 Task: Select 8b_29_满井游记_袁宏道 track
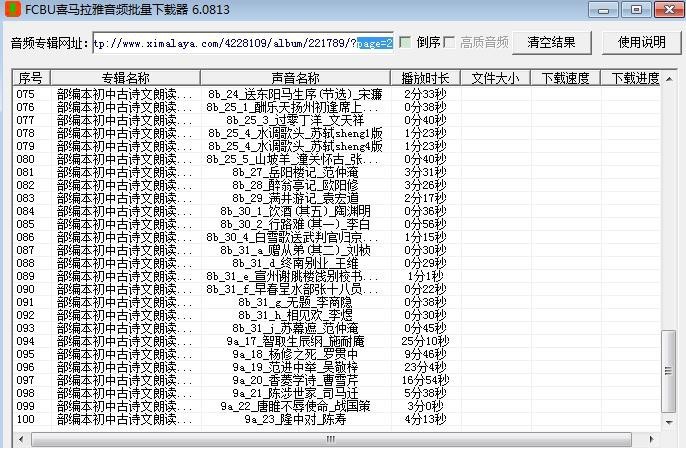[x=295, y=198]
